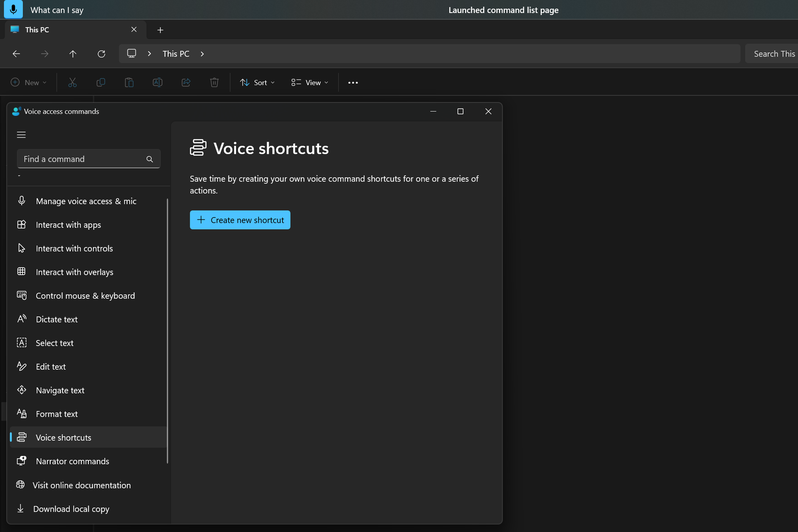Click the Back arrow in File Explorer
This screenshot has width=798, height=532.
[x=16, y=54]
